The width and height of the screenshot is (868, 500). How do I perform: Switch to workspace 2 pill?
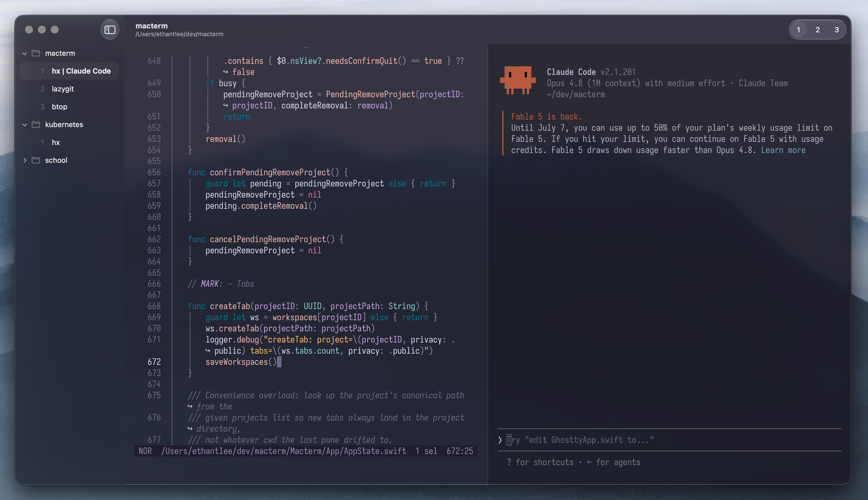(x=818, y=30)
